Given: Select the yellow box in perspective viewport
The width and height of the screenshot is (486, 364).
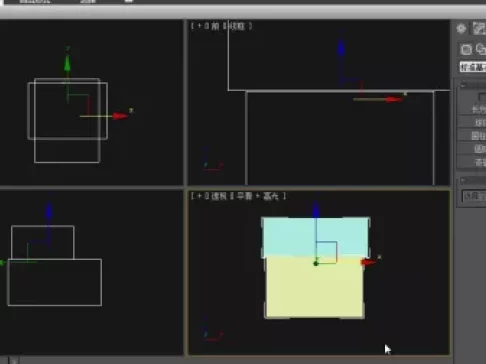Looking at the screenshot, I should pyautogui.click(x=315, y=288).
